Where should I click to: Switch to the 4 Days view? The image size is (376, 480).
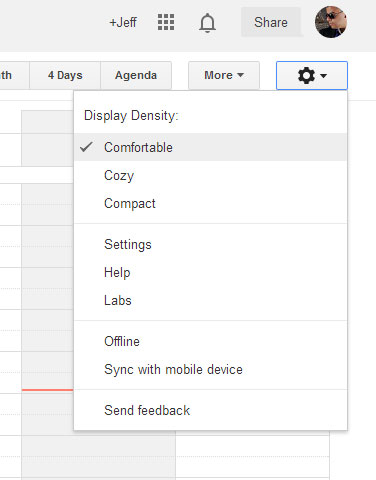65,75
